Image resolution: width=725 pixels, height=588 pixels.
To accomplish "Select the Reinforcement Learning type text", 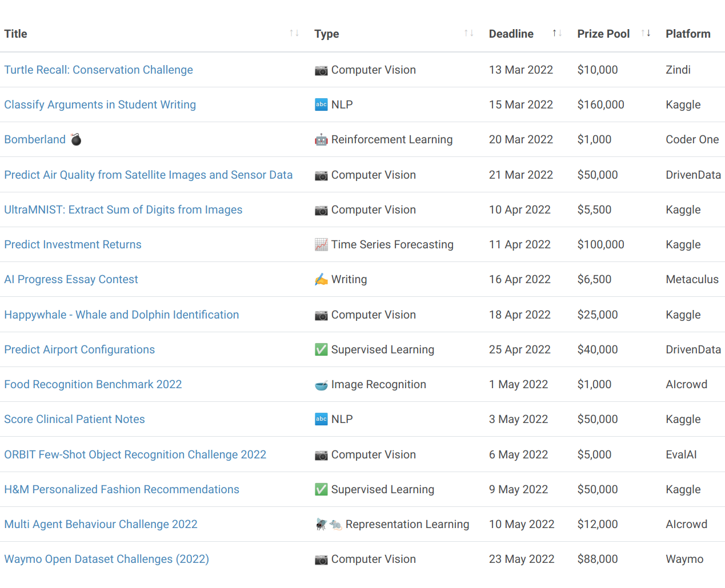I will point(392,139).
